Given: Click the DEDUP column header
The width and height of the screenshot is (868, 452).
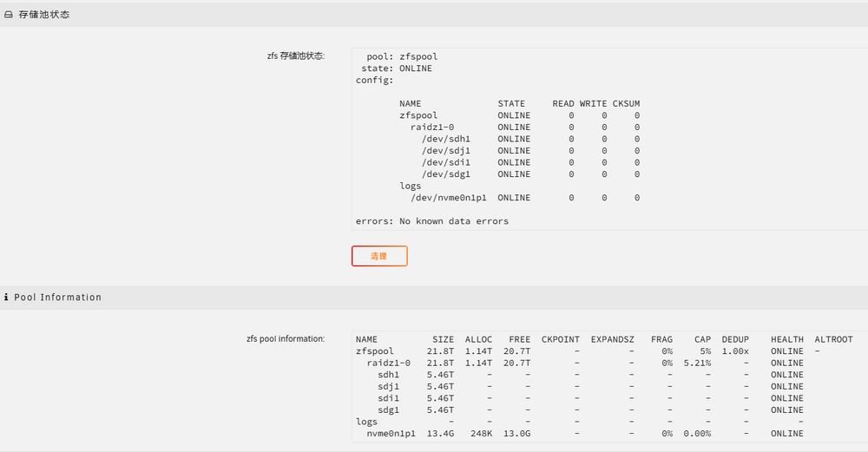Looking at the screenshot, I should [x=735, y=339].
